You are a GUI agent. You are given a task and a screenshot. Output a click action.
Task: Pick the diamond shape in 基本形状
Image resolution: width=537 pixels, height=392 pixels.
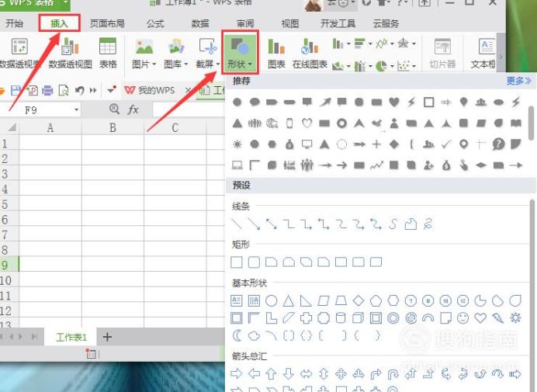click(359, 300)
